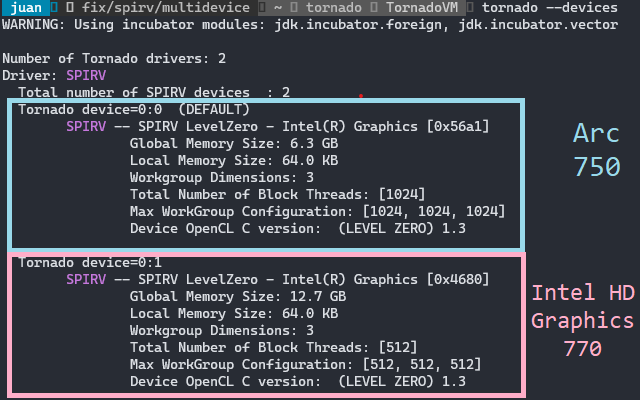
Task: Click 'Tornado device=0:0 (DEFAULT)' line
Action: (x=133, y=109)
